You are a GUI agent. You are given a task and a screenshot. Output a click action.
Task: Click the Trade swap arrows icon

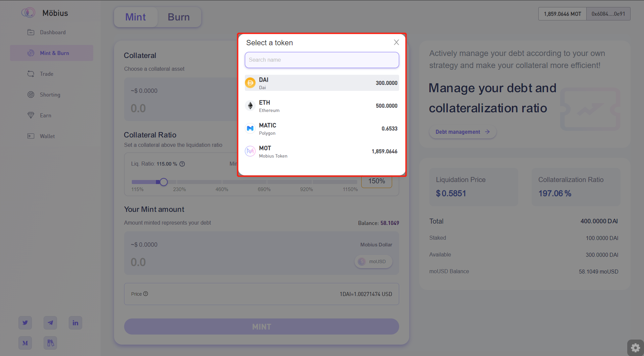[31, 74]
